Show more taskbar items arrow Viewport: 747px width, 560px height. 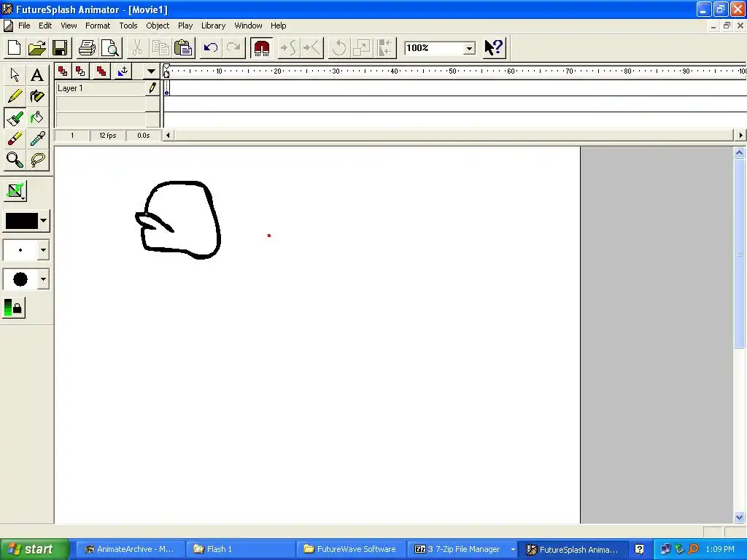coord(513,550)
